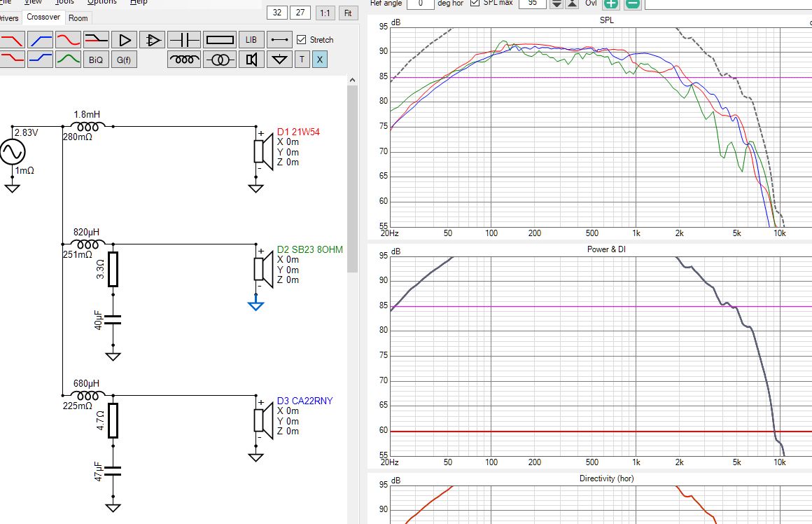
Task: Select the black and red slope block icon
Action: (96, 40)
